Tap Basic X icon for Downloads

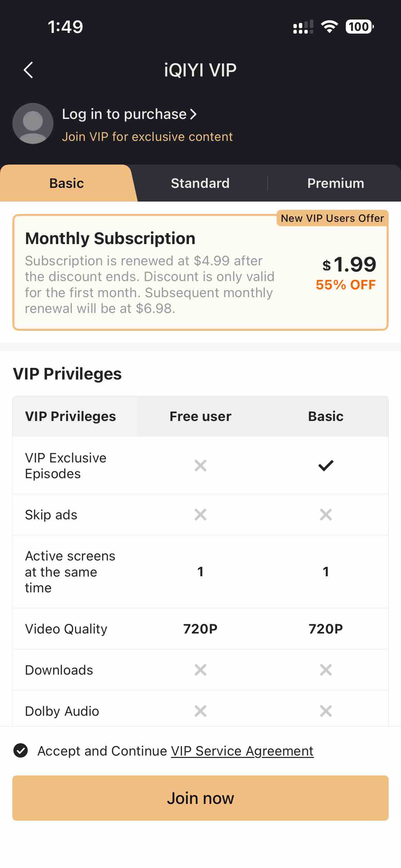click(x=326, y=670)
